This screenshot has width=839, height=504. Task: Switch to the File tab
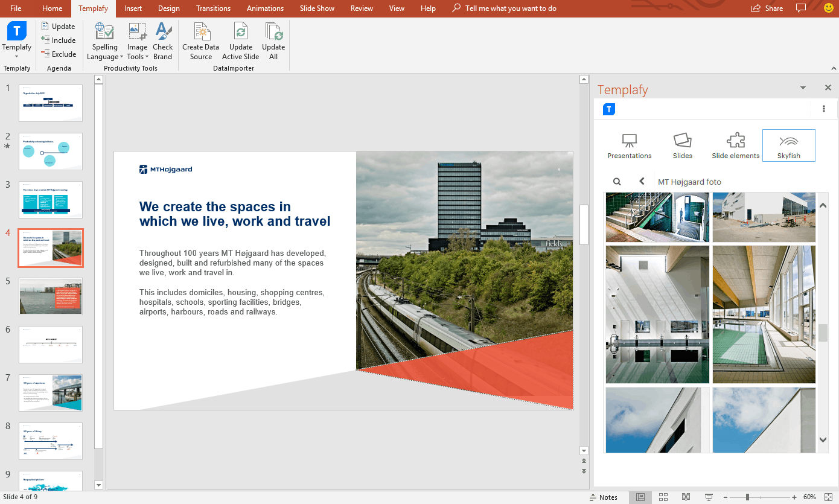(16, 8)
